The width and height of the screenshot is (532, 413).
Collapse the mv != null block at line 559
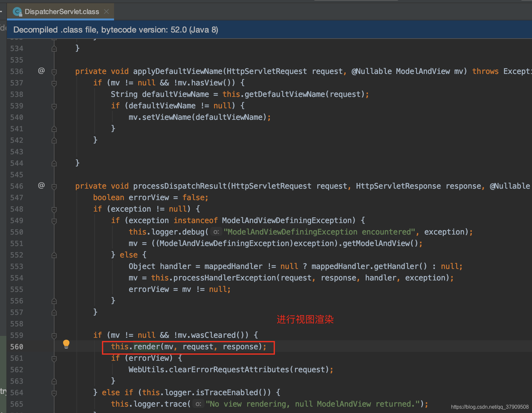click(x=54, y=336)
